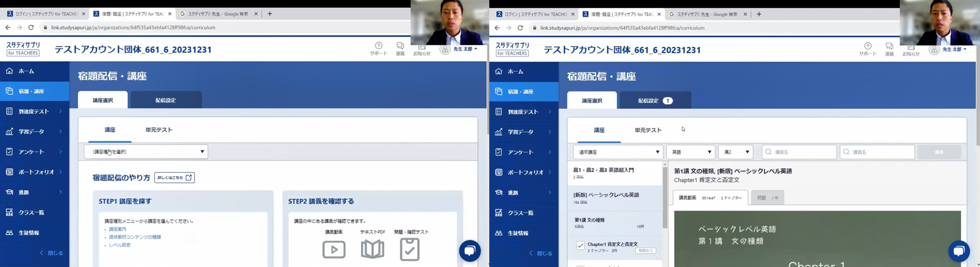Click サポート help icon in right window
This screenshot has width=980, height=267.
[x=868, y=46]
